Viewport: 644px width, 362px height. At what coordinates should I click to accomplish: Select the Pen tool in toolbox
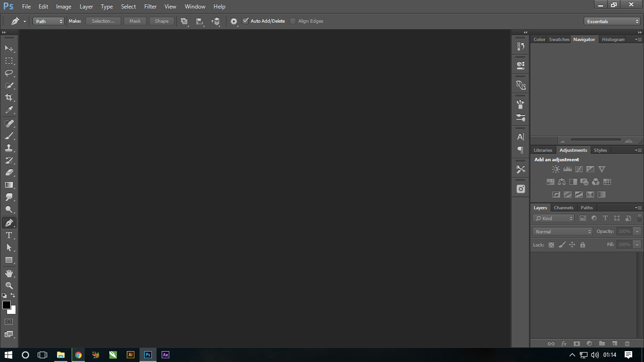click(9, 223)
